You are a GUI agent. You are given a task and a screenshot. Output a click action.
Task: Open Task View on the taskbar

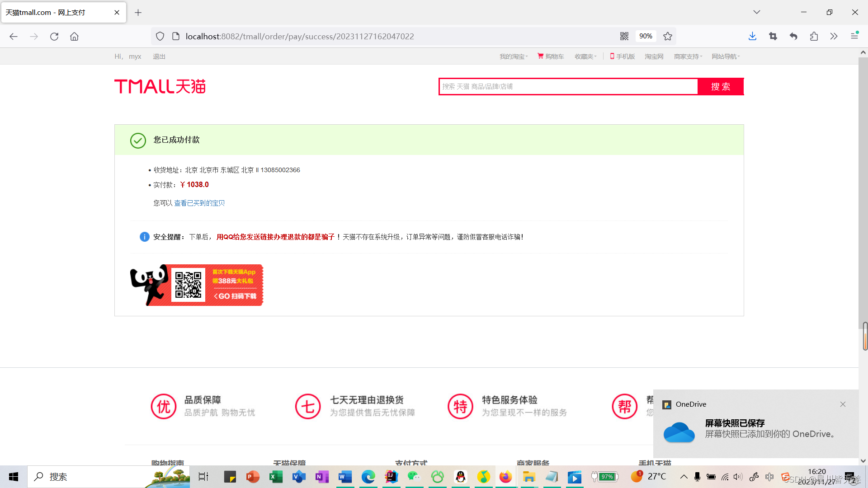[203, 477]
